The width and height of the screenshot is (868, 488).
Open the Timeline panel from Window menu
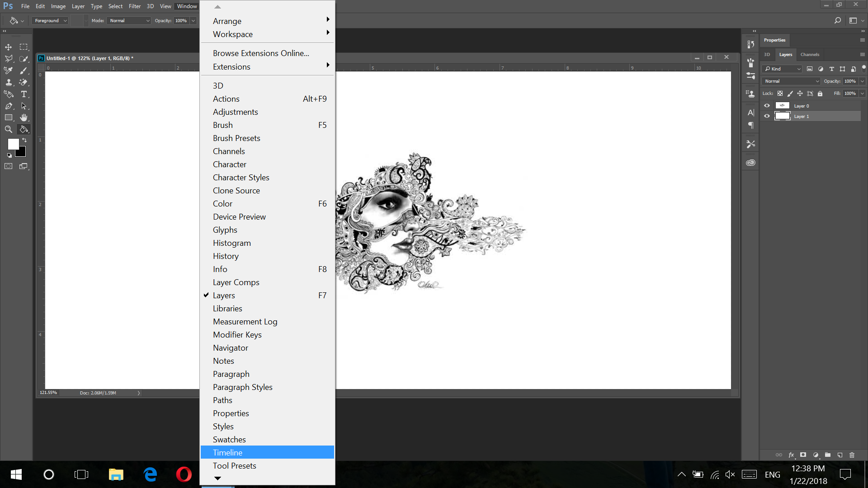(x=228, y=452)
